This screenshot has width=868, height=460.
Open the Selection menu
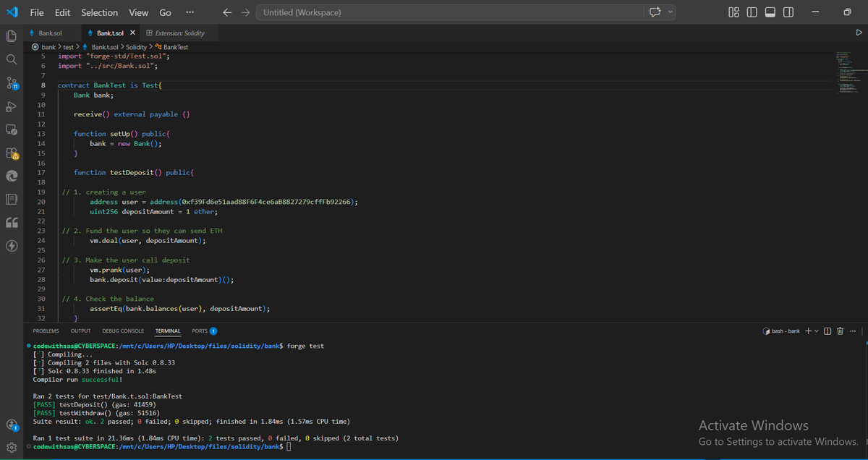100,12
